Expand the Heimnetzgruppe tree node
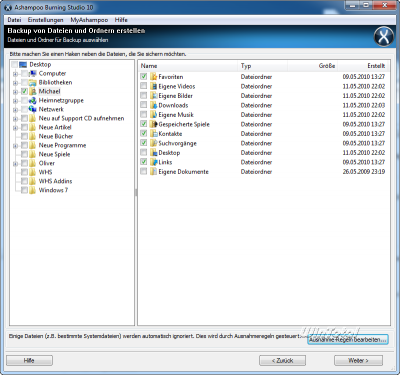This screenshot has height=375, width=400. [x=15, y=101]
